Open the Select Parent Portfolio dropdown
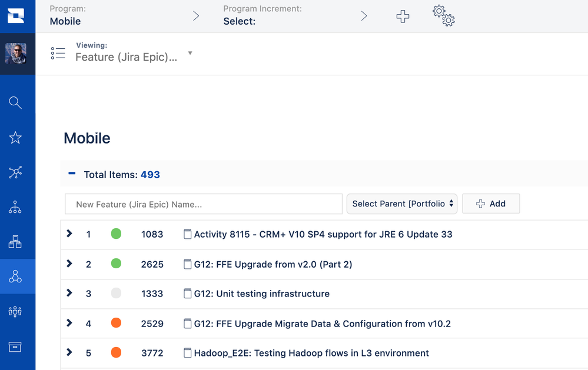Screen dimensions: 588x370 tap(402, 204)
